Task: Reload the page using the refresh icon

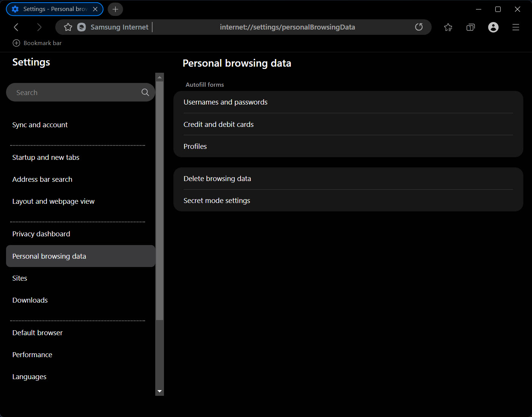Action: pos(419,27)
